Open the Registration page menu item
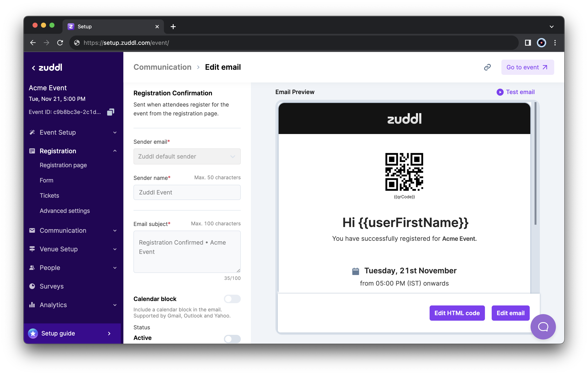The image size is (588, 375). pyautogui.click(x=63, y=165)
